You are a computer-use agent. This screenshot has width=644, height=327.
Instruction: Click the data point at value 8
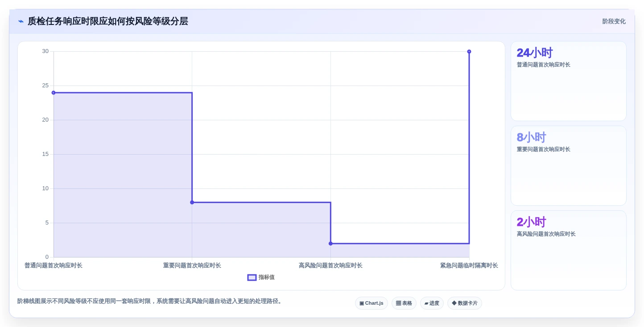click(x=192, y=202)
